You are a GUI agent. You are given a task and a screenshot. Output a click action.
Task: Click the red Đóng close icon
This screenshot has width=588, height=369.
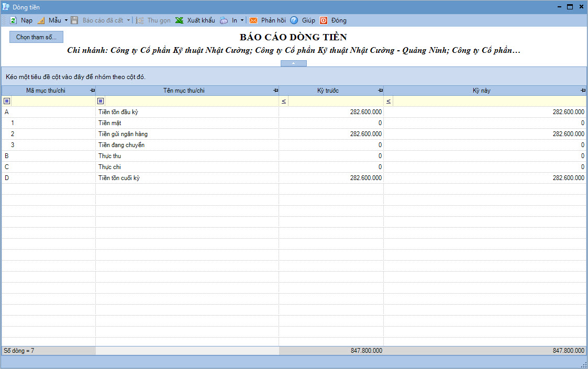tap(324, 20)
